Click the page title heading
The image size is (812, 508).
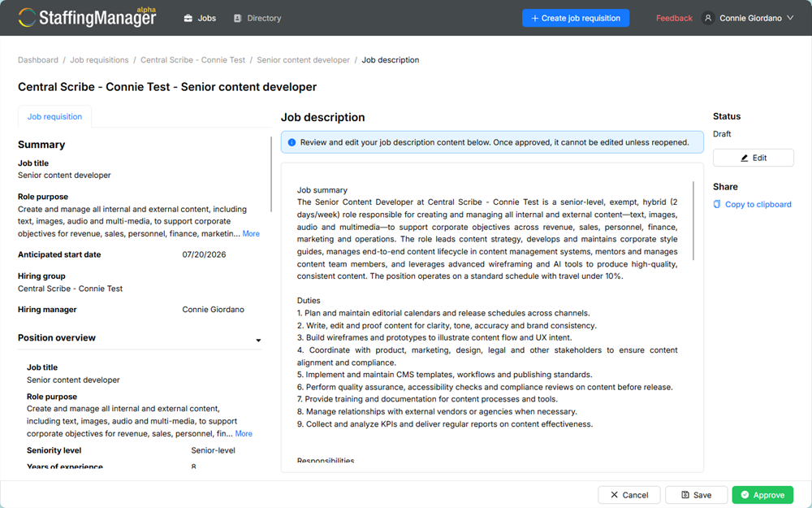pos(167,87)
